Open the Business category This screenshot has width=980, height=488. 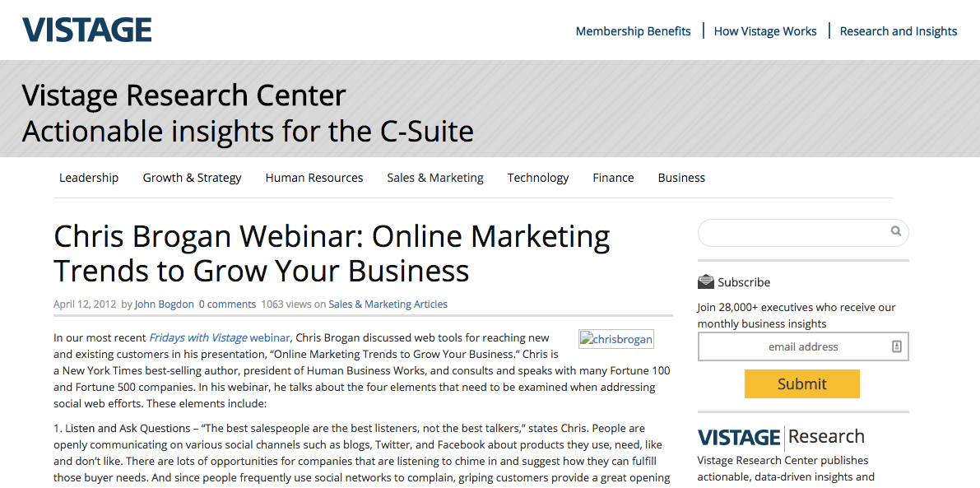tap(681, 178)
